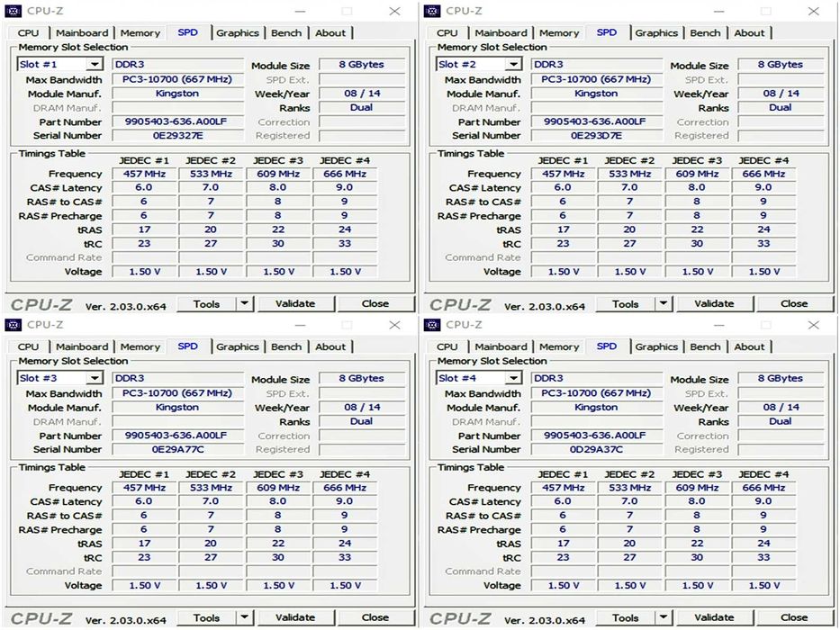Open Bench tab in Slot #3 window
Viewport: 840px width, 630px height.
pos(286,346)
